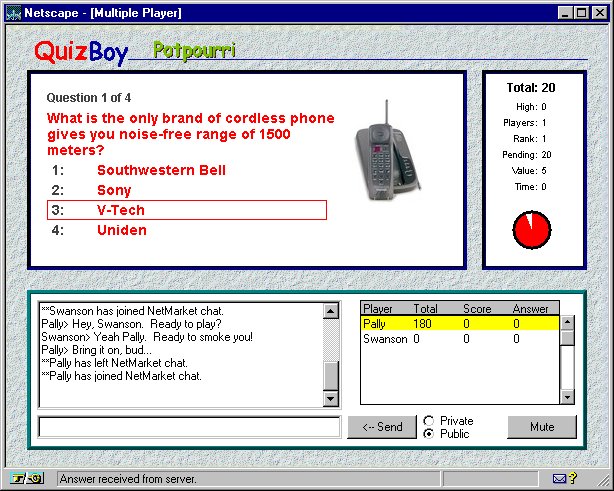Click the chat log scrollbar thumb
The width and height of the screenshot is (614, 491).
pyautogui.click(x=331, y=375)
